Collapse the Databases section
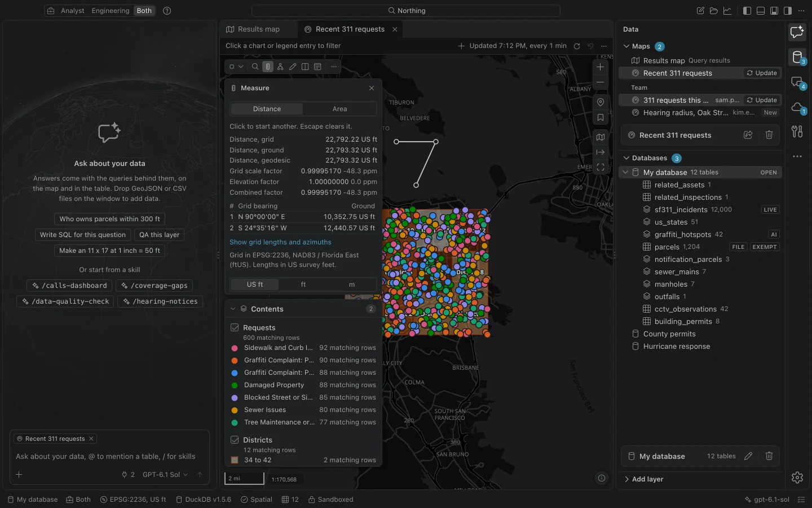 626,158
